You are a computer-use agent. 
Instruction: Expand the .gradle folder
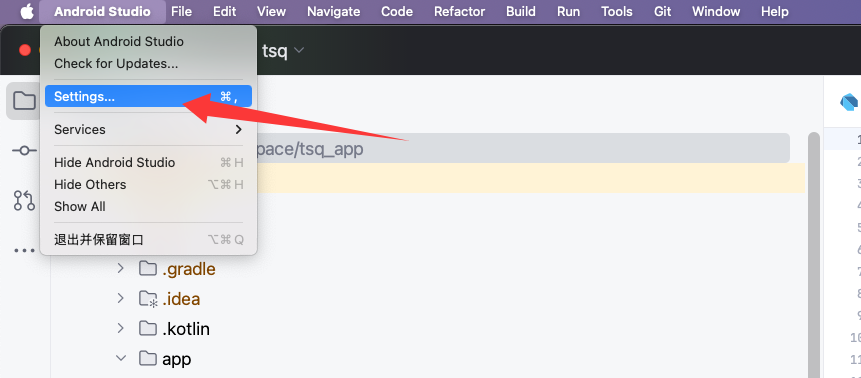(120, 269)
